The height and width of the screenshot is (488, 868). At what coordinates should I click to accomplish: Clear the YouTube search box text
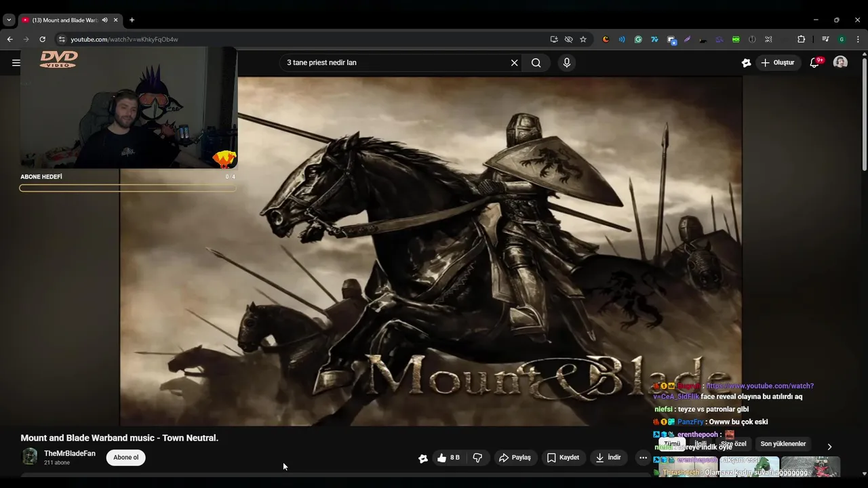[x=514, y=63]
